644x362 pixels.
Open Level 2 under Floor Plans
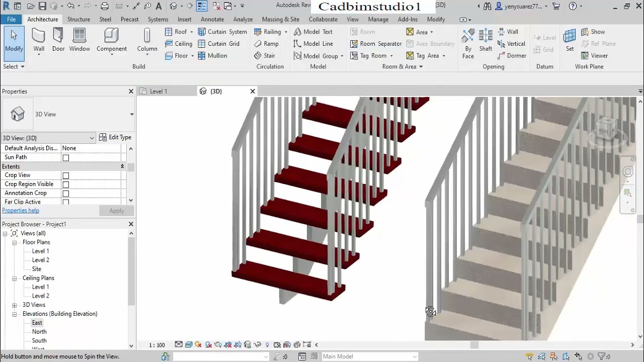[41, 260]
